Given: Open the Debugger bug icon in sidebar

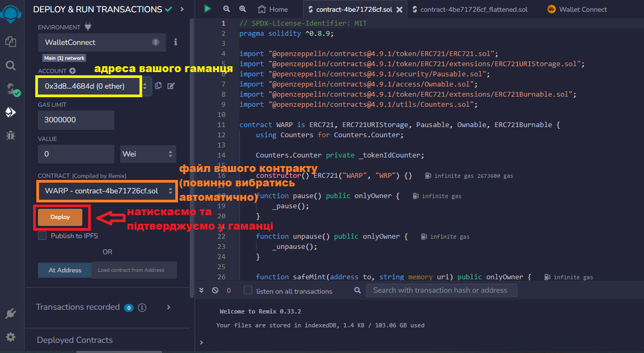Looking at the screenshot, I should point(10,135).
